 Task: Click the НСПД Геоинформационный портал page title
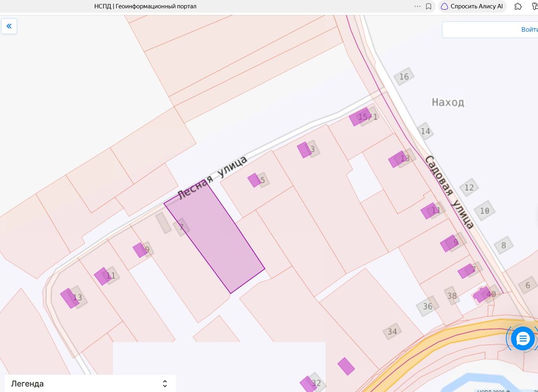[x=145, y=6]
